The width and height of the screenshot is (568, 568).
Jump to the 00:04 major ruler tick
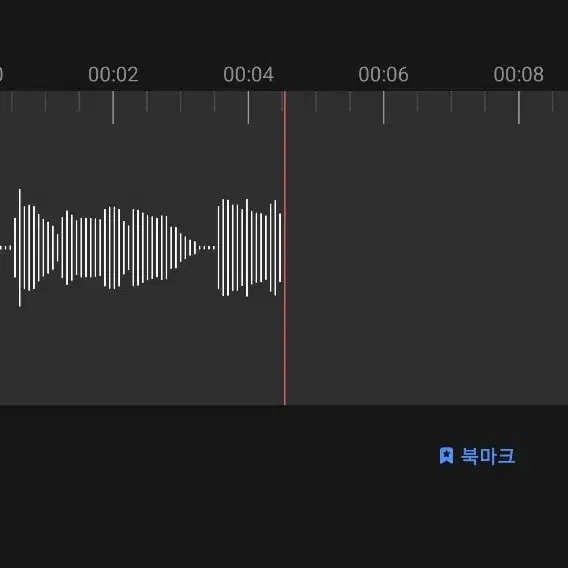(248, 107)
